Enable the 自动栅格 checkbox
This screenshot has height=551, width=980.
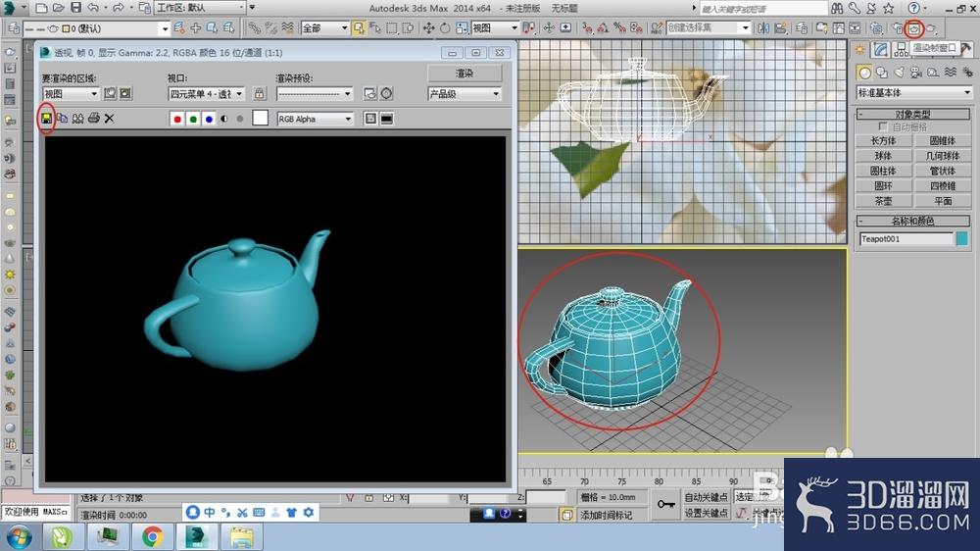[883, 126]
